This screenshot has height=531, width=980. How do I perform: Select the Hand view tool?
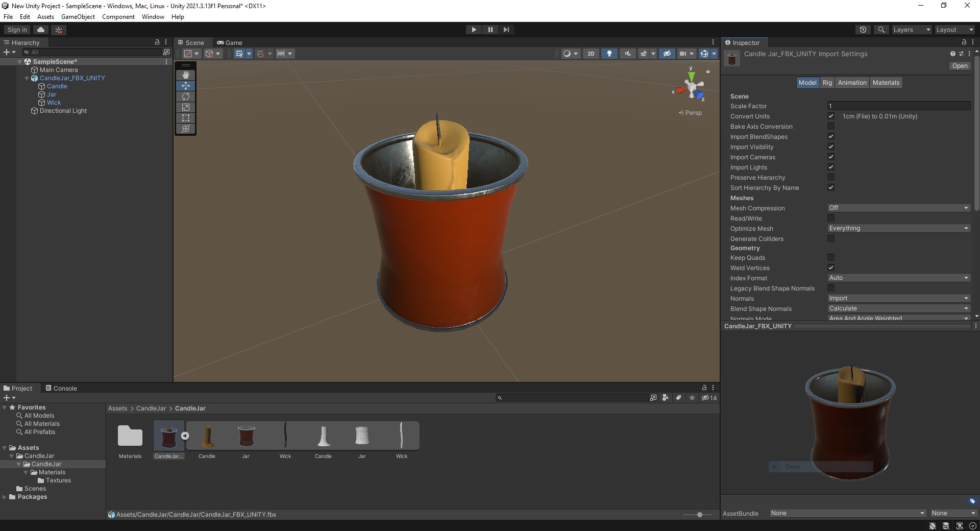coord(186,75)
